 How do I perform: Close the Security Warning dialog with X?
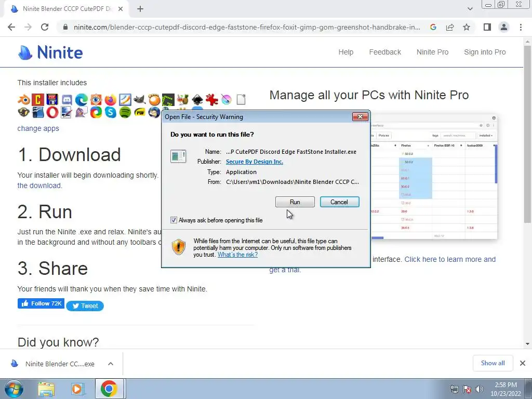pyautogui.click(x=360, y=117)
